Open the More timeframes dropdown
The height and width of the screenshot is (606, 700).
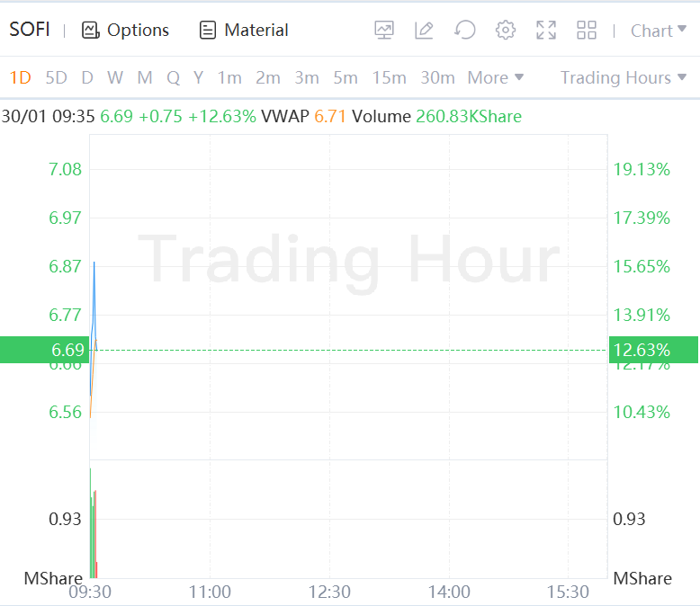click(x=495, y=78)
